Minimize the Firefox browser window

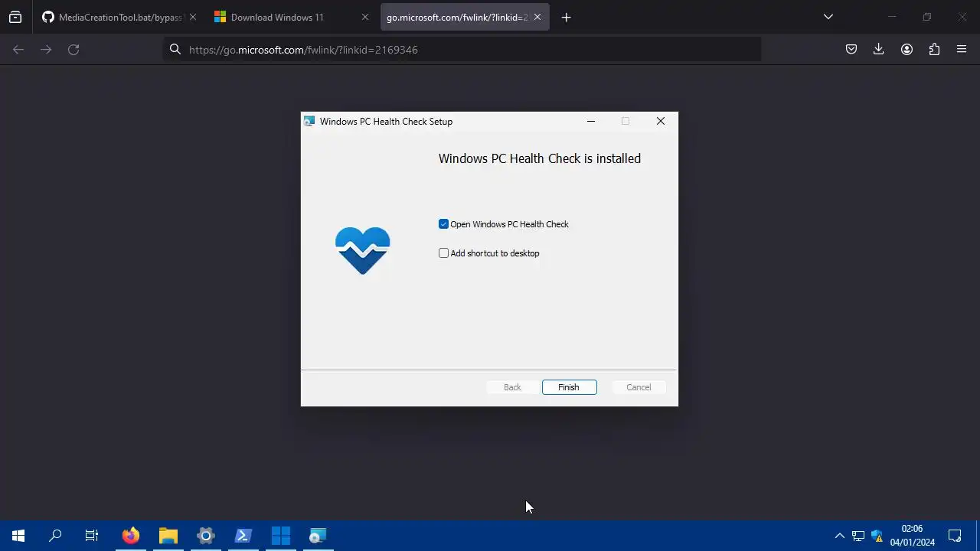click(891, 17)
